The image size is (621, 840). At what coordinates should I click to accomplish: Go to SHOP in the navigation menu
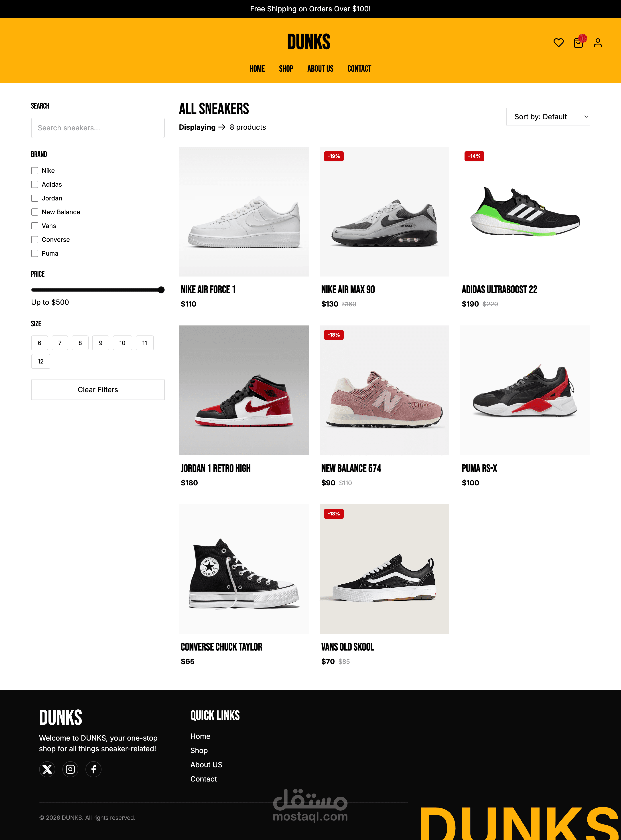pos(286,69)
